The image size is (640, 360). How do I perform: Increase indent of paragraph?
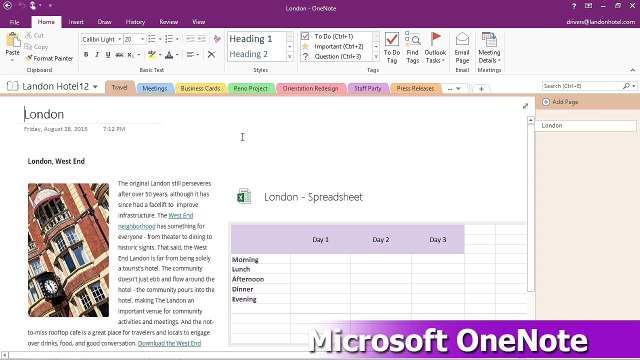[202, 39]
